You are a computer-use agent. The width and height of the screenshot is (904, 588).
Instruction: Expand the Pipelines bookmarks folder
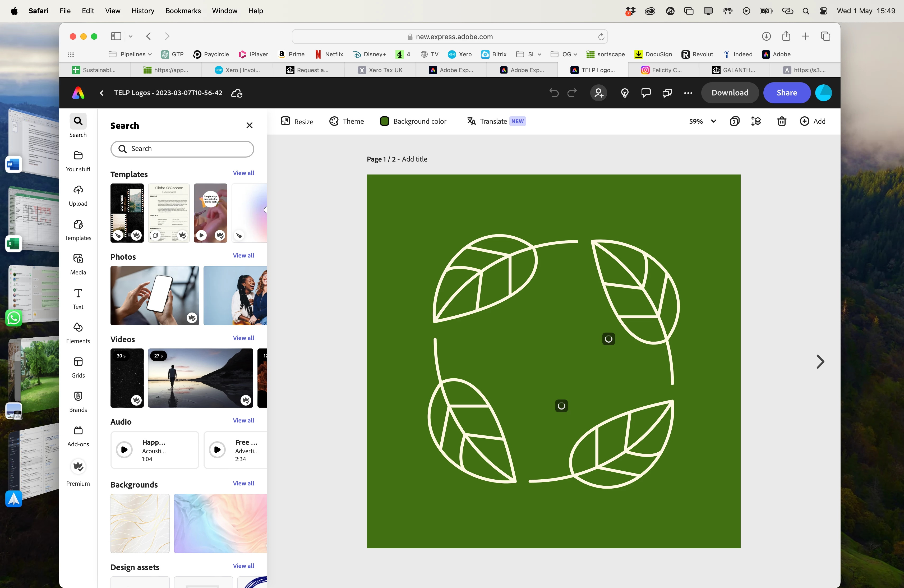[x=130, y=54]
